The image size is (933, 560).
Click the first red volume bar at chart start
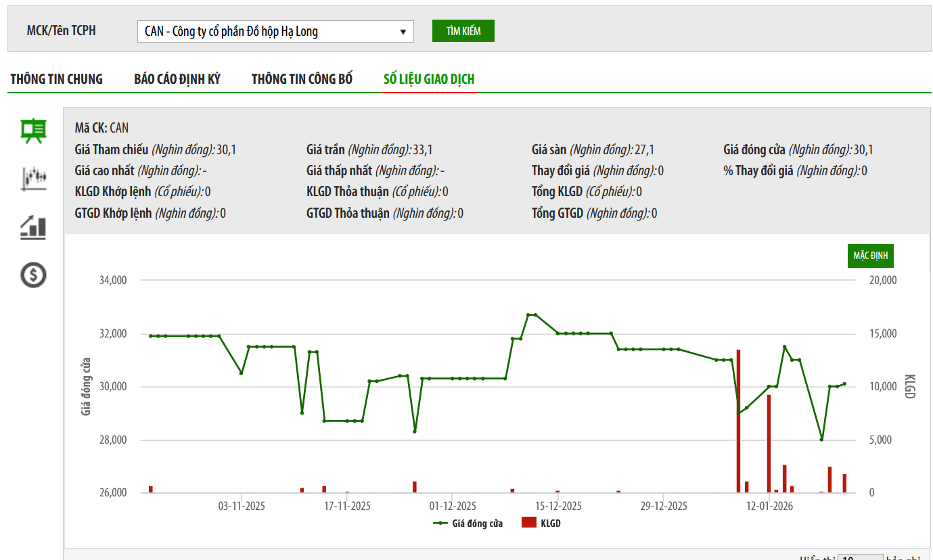pos(151,489)
